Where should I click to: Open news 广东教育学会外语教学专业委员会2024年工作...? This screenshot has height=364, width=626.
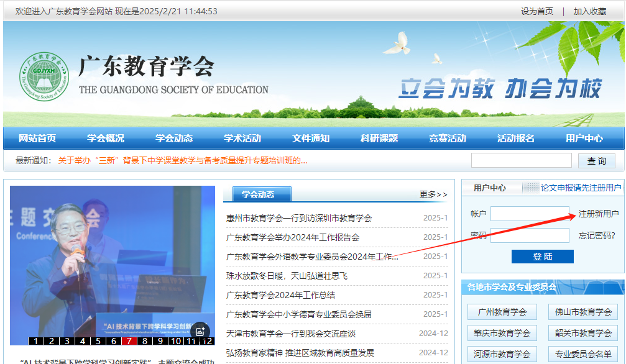coord(312,257)
